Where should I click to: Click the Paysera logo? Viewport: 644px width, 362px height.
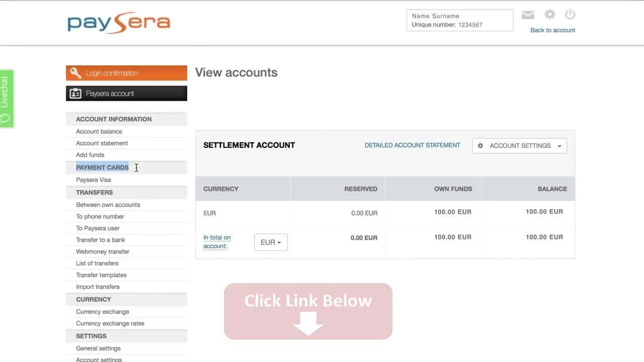[x=119, y=23]
